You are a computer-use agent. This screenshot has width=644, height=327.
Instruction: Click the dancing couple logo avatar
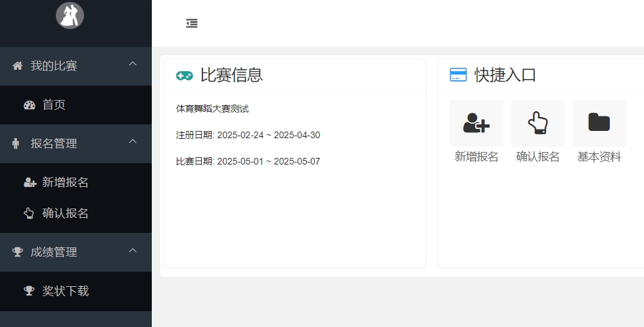pos(70,15)
